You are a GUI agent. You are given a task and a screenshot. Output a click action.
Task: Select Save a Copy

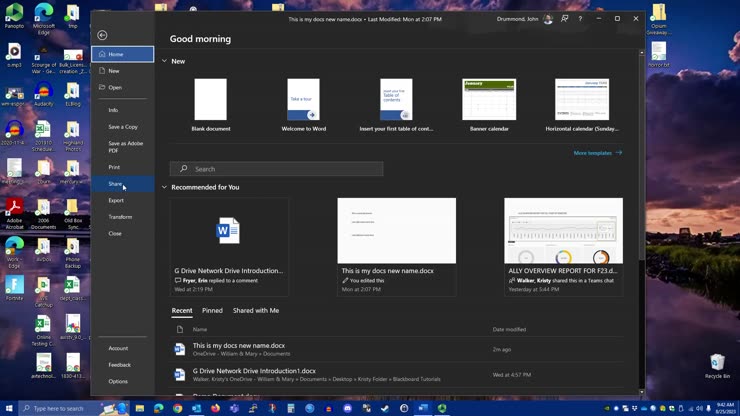click(123, 127)
